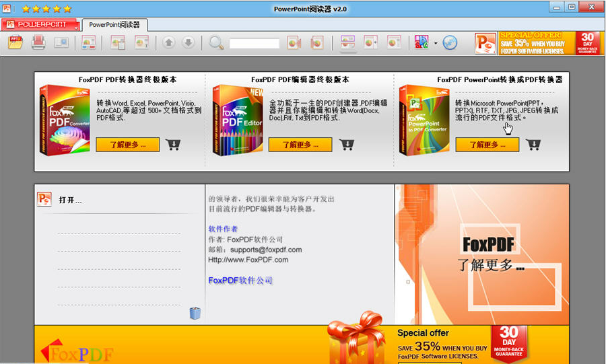Click the FoxPDF logo in the bottom banner

coord(77,351)
